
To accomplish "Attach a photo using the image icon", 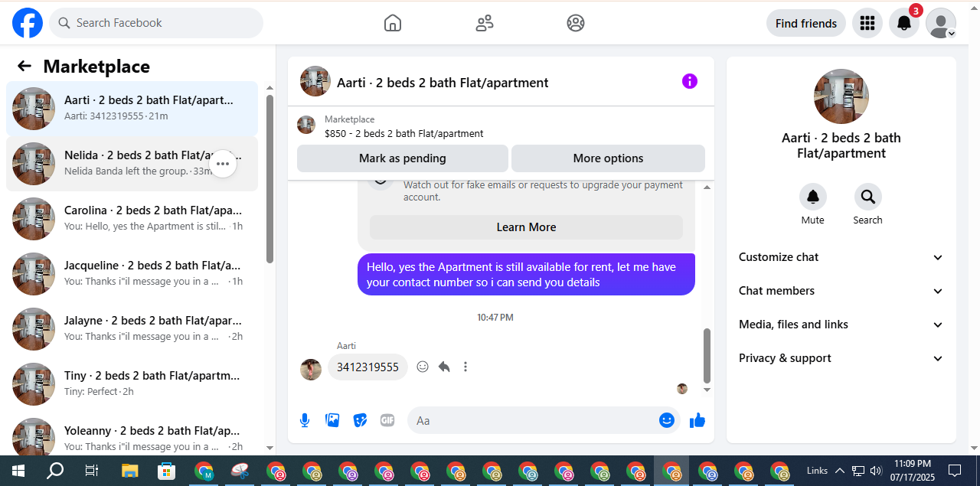I will click(x=332, y=420).
